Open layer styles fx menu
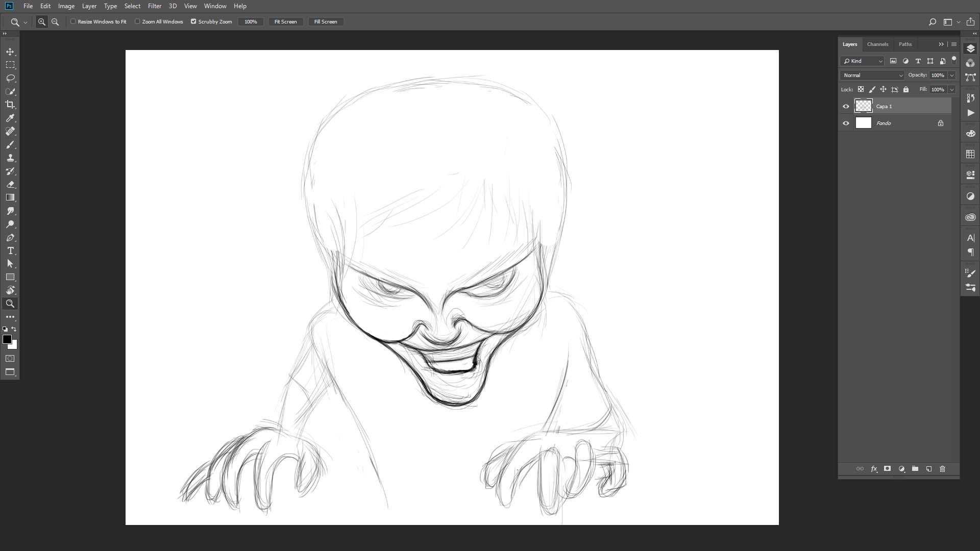980x551 pixels. point(874,469)
